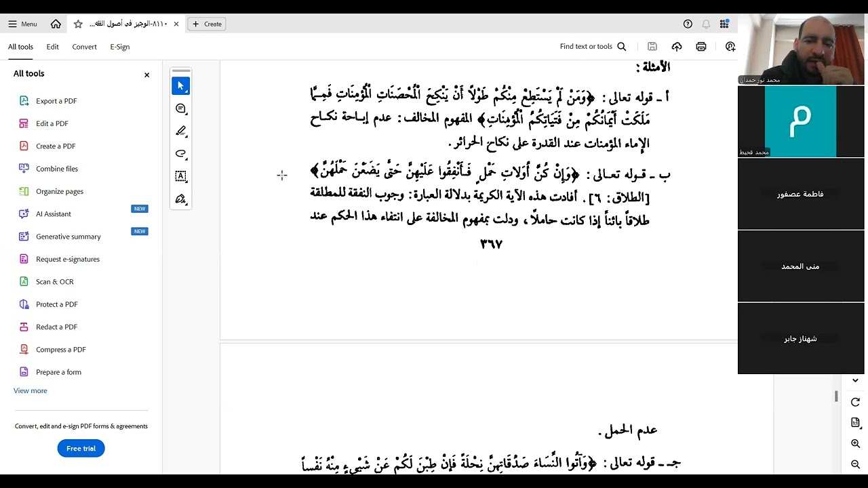Click the Find text magnifier icon
The height and width of the screenshot is (488, 868).
(621, 47)
